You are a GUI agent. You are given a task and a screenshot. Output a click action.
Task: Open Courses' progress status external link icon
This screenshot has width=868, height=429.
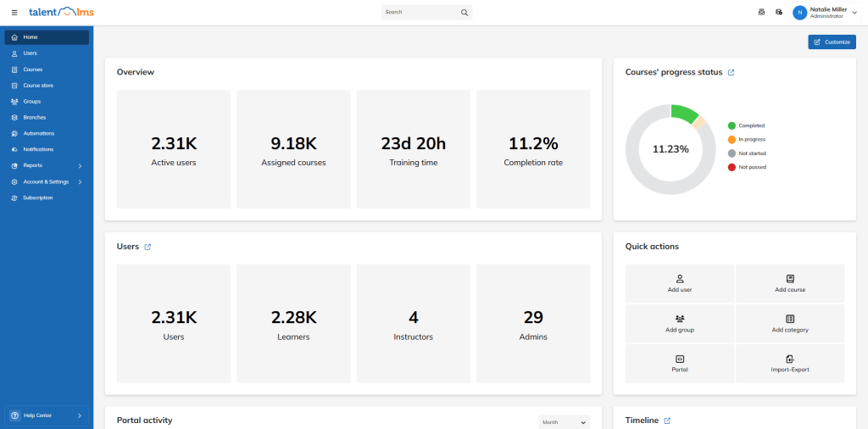(x=732, y=73)
